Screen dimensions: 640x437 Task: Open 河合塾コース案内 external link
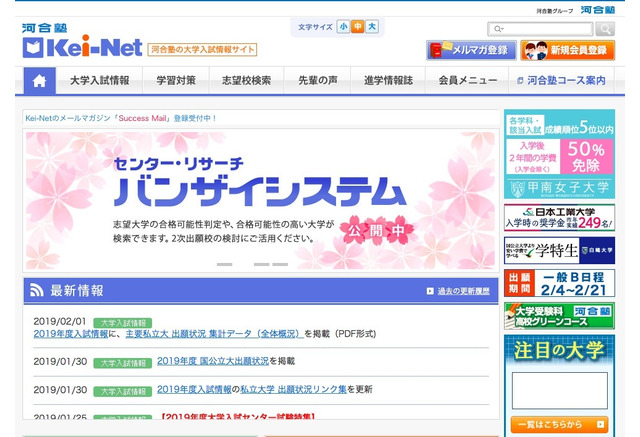[562, 81]
